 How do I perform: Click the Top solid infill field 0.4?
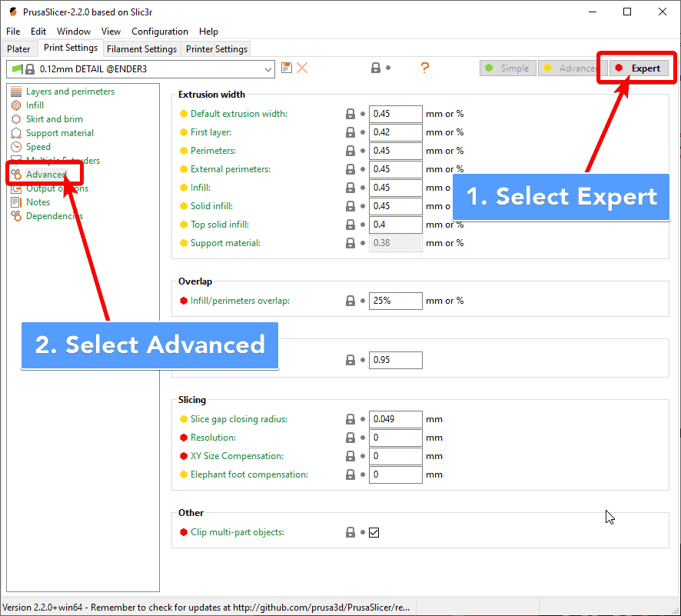point(396,225)
